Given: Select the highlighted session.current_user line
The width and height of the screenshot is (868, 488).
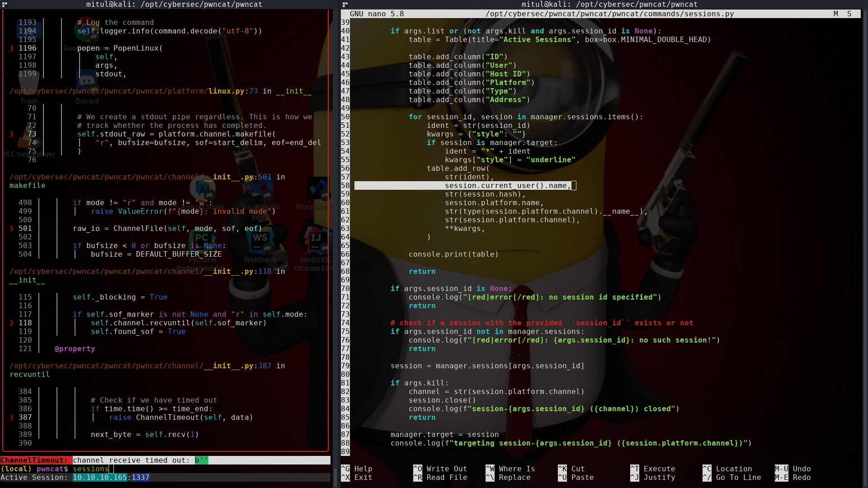Looking at the screenshot, I should [x=506, y=185].
